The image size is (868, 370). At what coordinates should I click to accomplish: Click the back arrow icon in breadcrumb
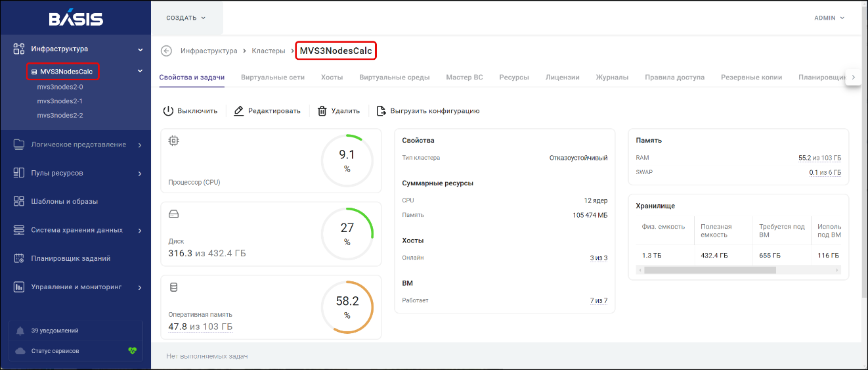167,51
